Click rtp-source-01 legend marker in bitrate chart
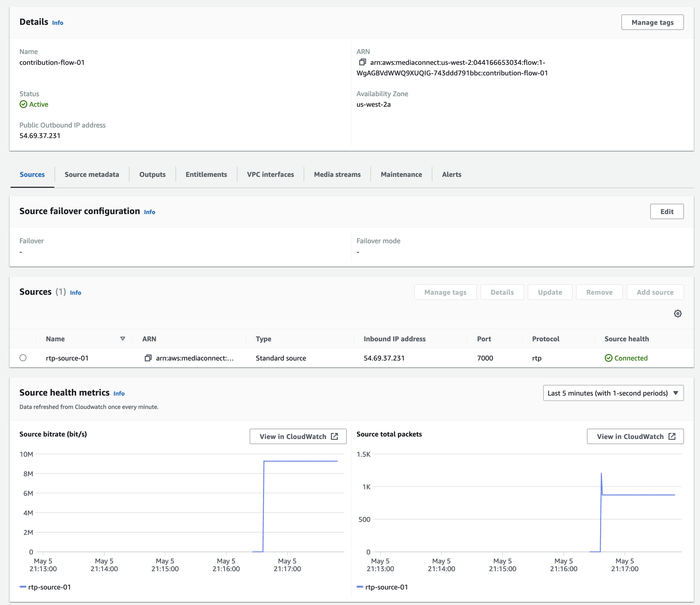The width and height of the screenshot is (700, 605). (x=23, y=587)
